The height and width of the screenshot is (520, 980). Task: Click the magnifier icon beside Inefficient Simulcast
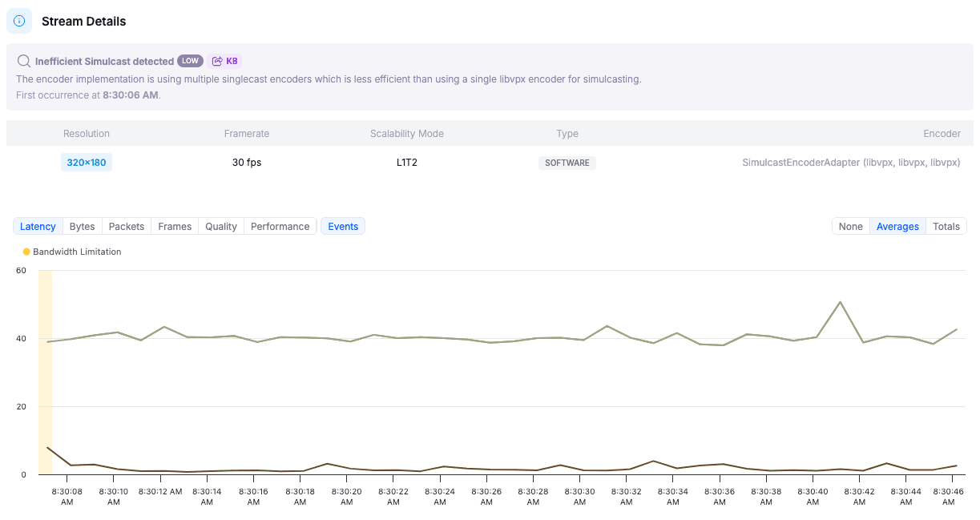click(x=24, y=61)
